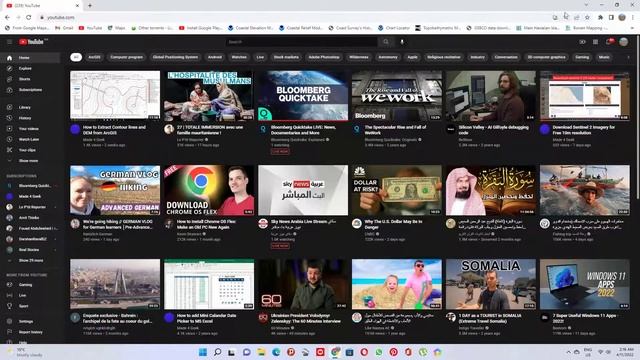
Task: Select the Gaming filter chip
Action: pos(582,57)
